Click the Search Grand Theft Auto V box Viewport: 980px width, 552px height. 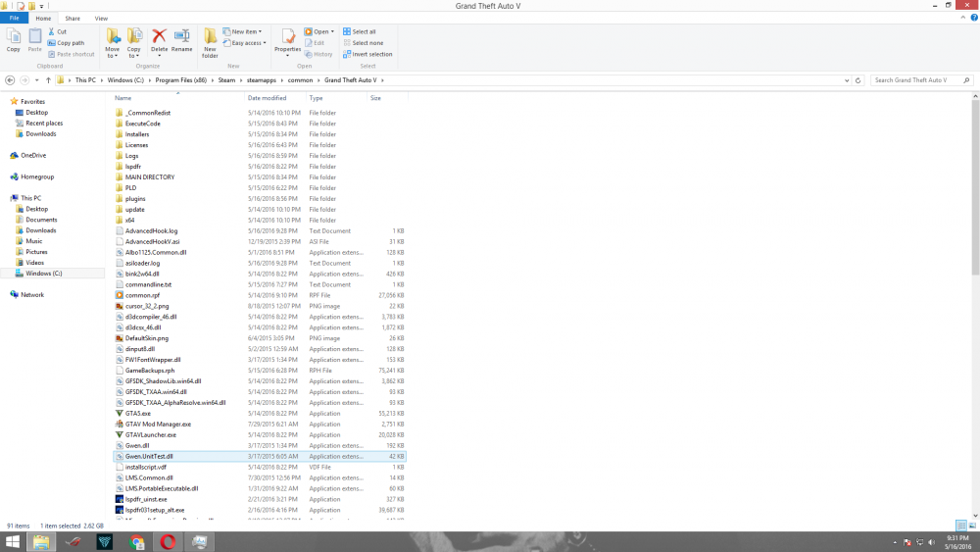(922, 80)
